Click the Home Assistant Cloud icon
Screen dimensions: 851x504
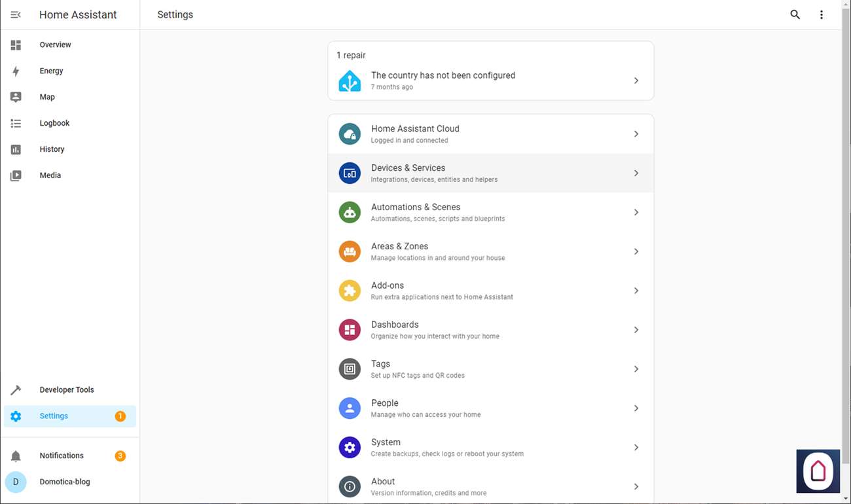point(350,134)
